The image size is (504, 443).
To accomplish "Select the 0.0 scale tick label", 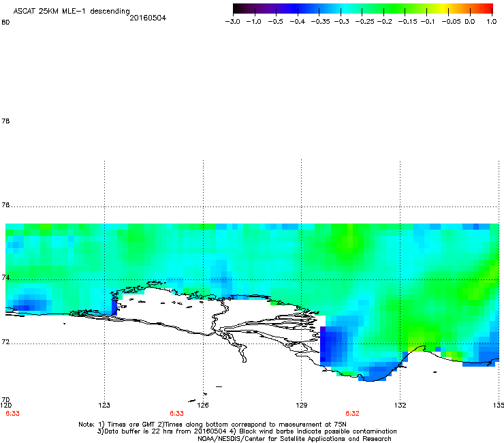I will click(470, 22).
